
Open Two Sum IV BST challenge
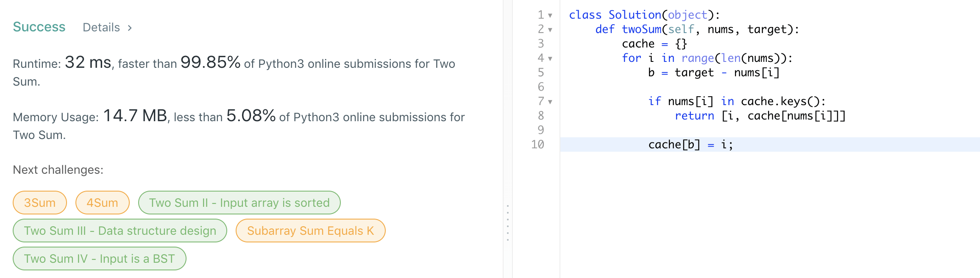99,259
